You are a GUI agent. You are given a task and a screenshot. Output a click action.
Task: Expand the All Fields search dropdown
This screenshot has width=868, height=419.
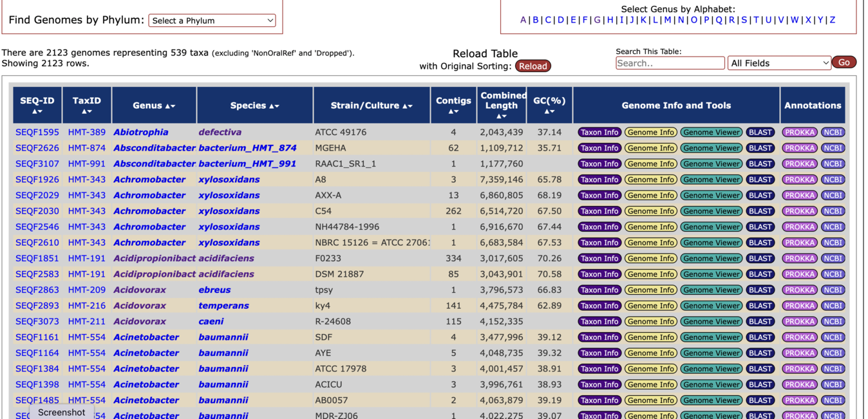coord(778,63)
